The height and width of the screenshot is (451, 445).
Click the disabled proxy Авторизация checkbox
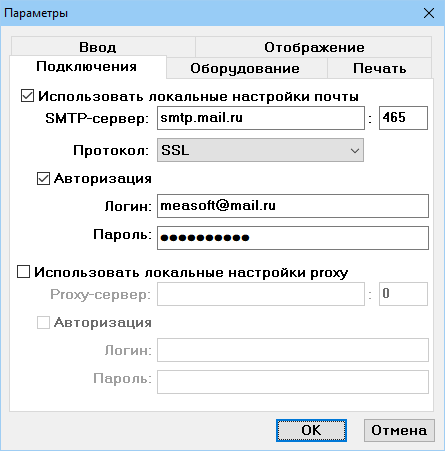click(x=43, y=322)
